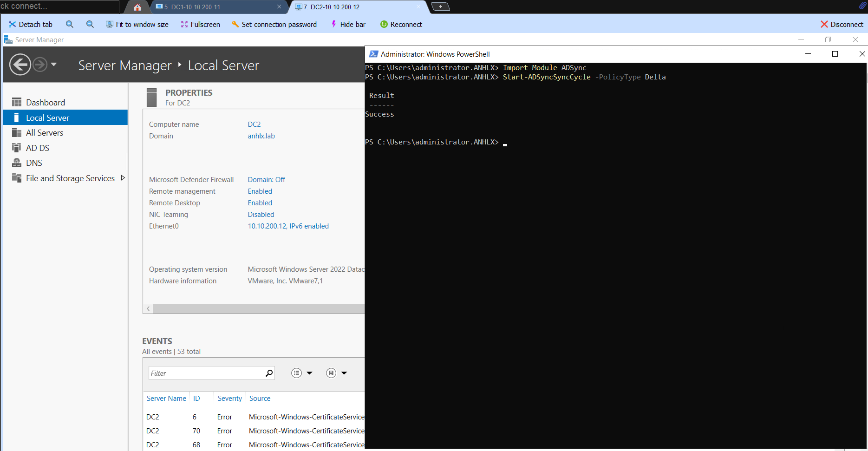Select event row with ID 70
Screen dimensions: 868x451
[254, 431]
